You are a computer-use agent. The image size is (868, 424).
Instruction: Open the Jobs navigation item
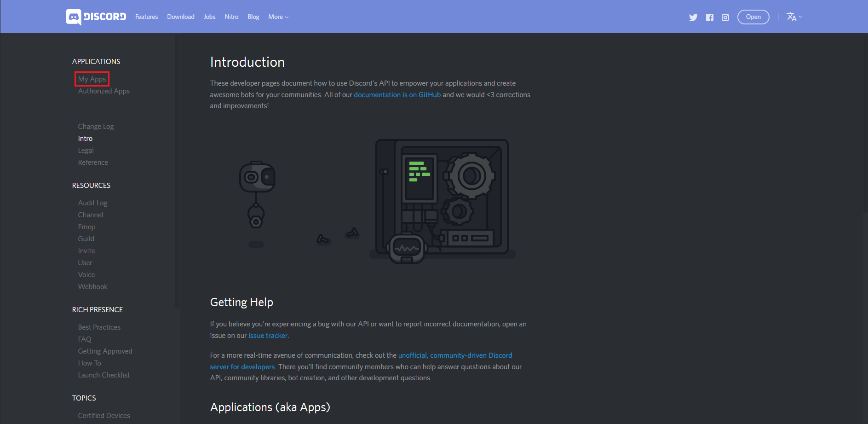tap(210, 17)
